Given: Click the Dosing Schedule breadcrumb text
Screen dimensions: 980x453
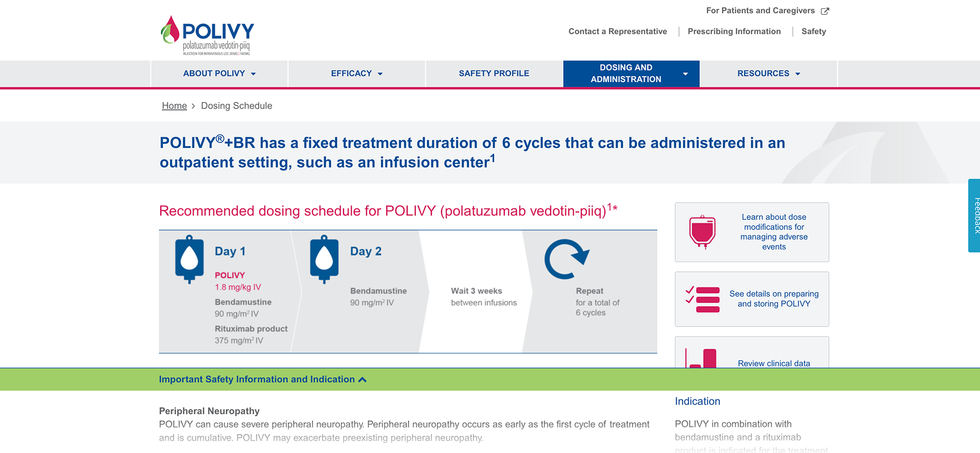Looking at the screenshot, I should (x=236, y=106).
